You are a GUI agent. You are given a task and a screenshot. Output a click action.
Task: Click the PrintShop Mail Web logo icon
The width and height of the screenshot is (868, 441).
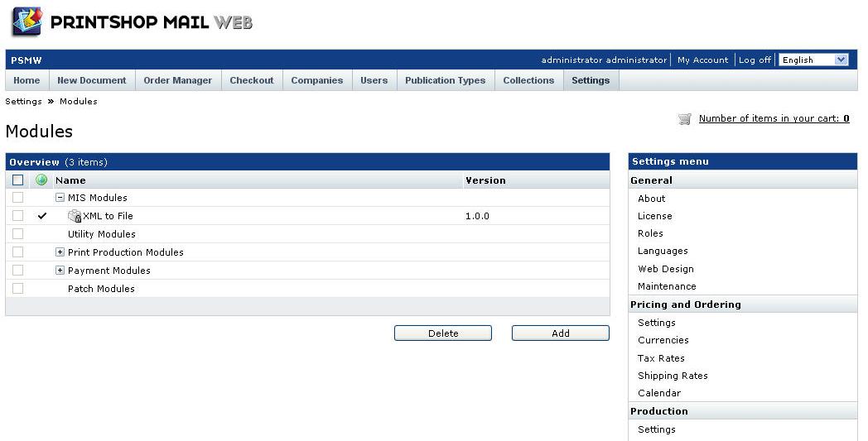27,22
